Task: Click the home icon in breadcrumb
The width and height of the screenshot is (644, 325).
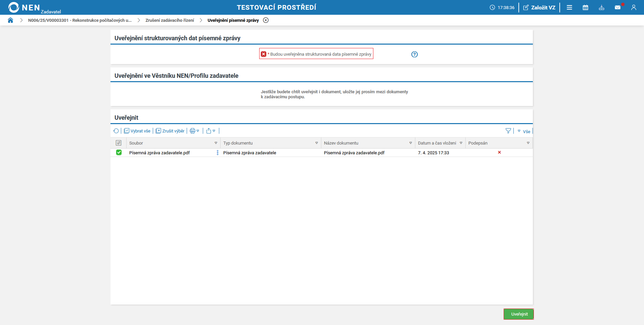Action: pyautogui.click(x=10, y=20)
